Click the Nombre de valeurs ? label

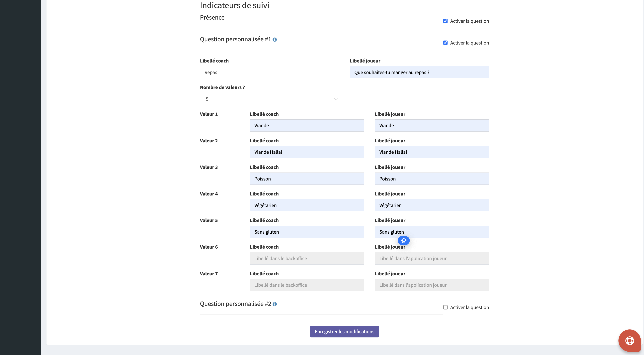[x=222, y=87]
